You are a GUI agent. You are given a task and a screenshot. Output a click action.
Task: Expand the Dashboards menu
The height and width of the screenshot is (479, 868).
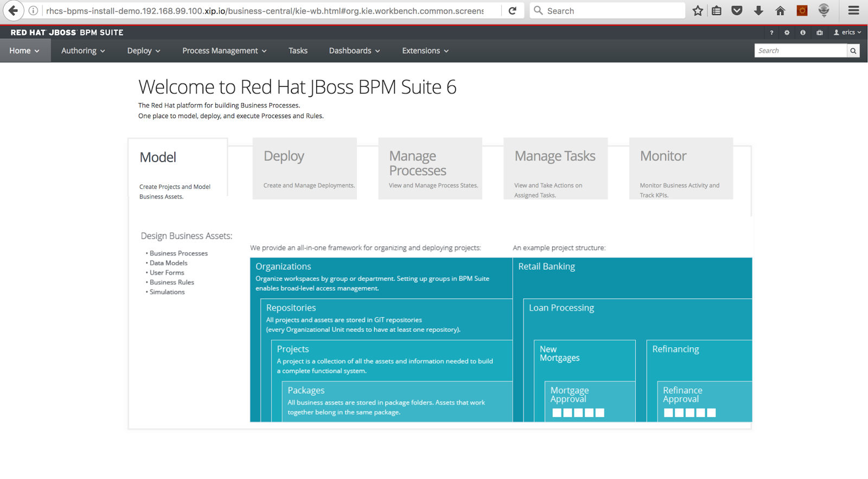click(x=354, y=50)
